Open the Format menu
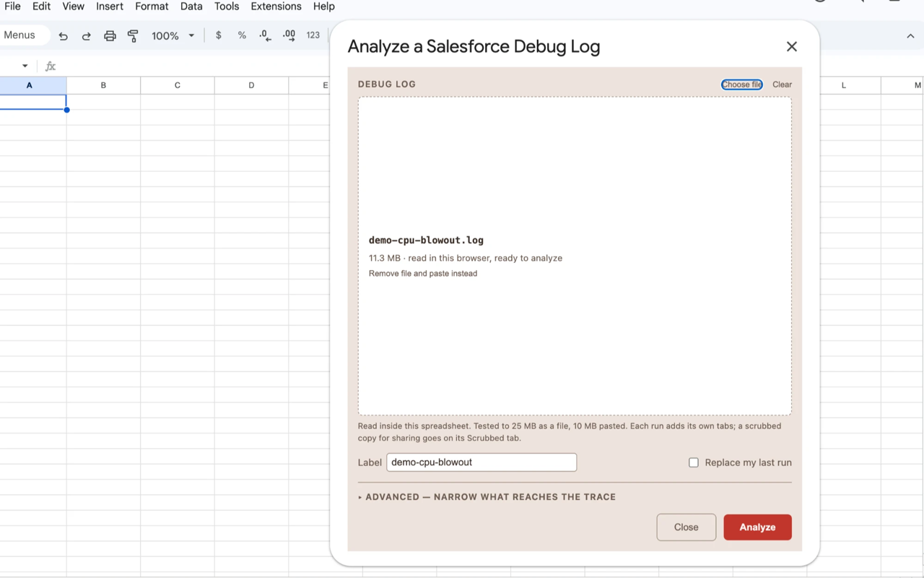The width and height of the screenshot is (924, 578). point(152,7)
